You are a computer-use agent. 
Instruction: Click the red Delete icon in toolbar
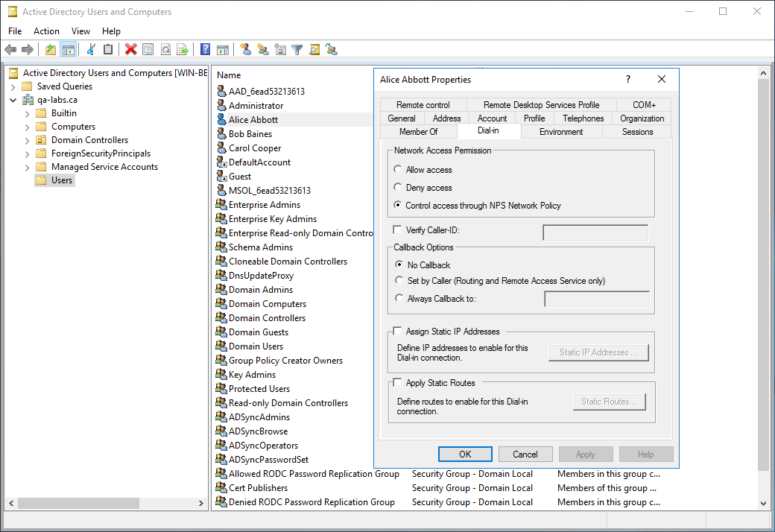click(x=131, y=50)
